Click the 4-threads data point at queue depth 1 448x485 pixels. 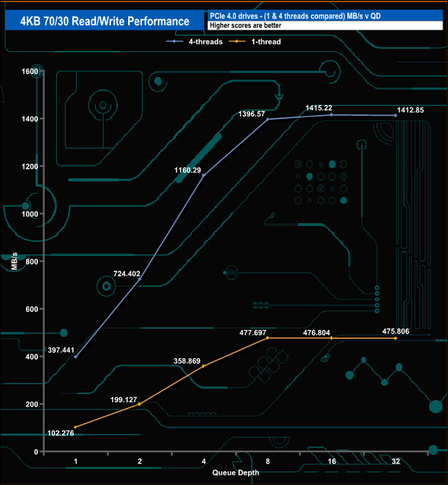(x=76, y=357)
